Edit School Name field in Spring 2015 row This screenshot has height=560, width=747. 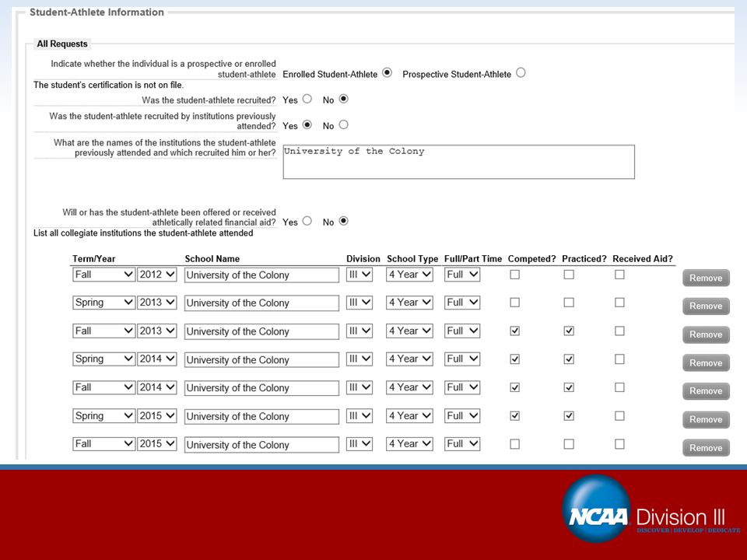pyautogui.click(x=261, y=417)
